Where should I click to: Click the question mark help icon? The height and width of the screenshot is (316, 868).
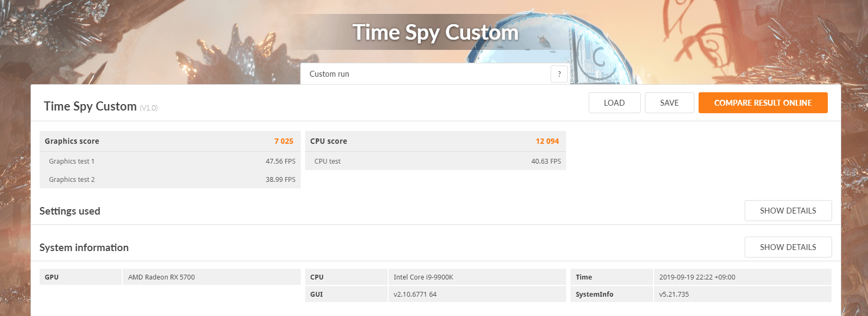[559, 74]
